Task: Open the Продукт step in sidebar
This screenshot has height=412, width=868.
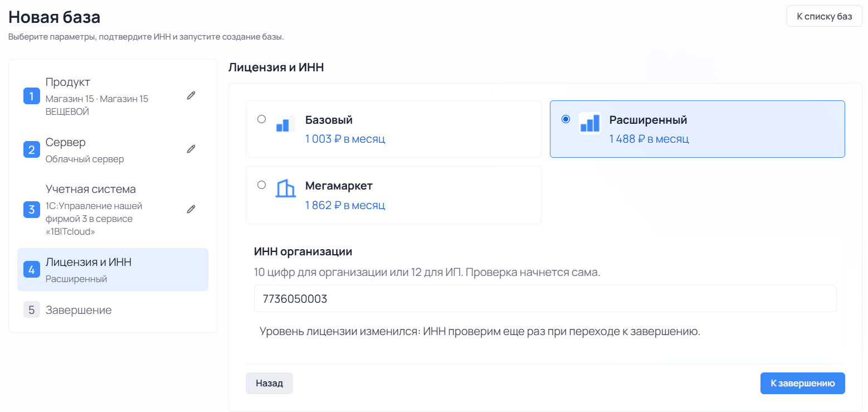Action: click(x=113, y=96)
